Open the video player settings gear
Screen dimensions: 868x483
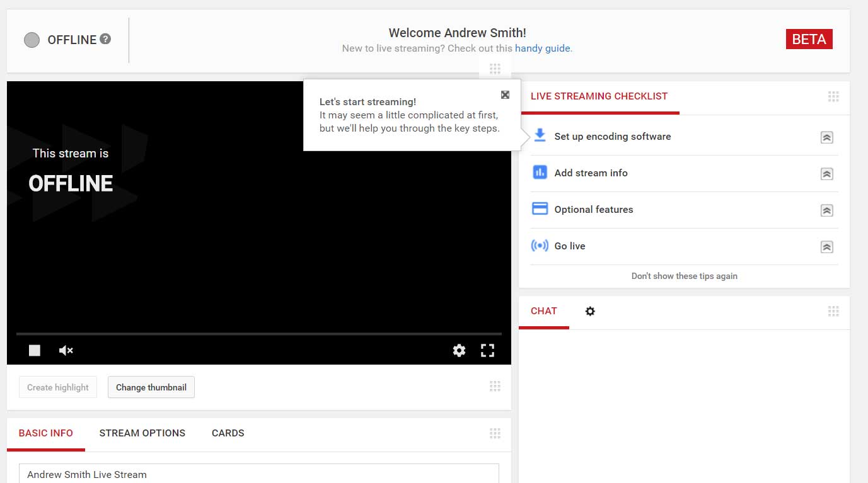coord(459,351)
